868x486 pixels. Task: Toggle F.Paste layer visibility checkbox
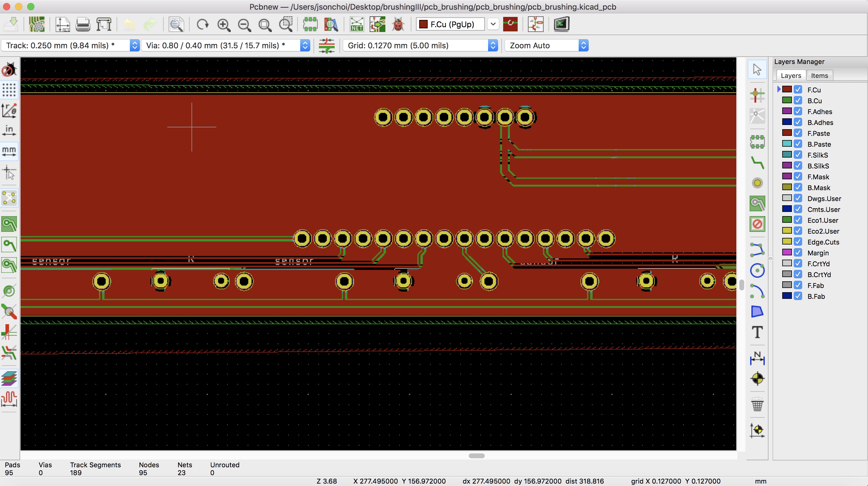click(798, 133)
